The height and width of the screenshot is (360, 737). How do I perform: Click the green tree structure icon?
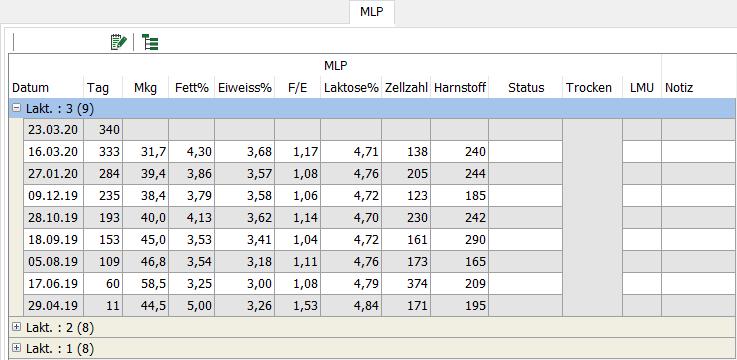coord(150,42)
